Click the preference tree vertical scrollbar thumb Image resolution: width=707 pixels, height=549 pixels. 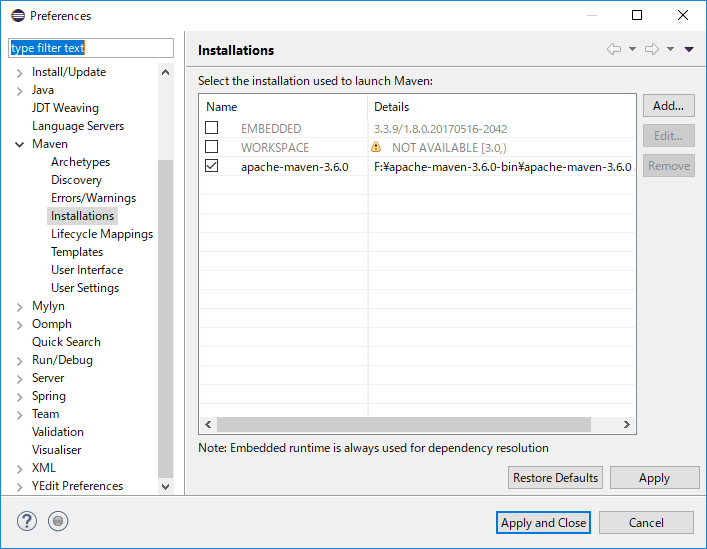click(165, 319)
